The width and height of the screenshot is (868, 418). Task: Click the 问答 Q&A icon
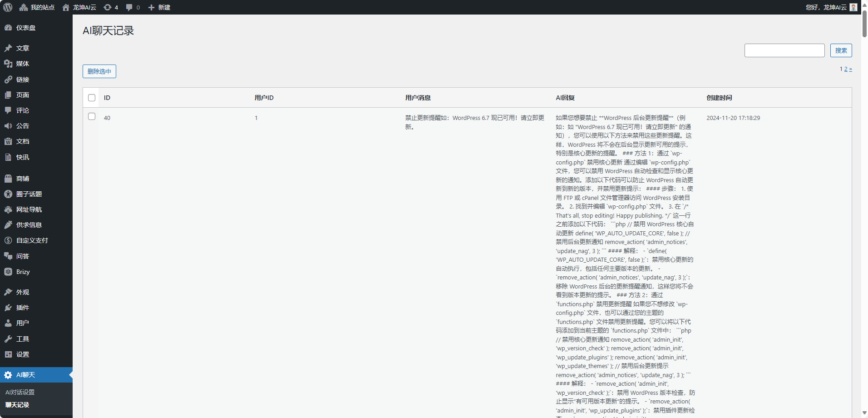tap(8, 256)
